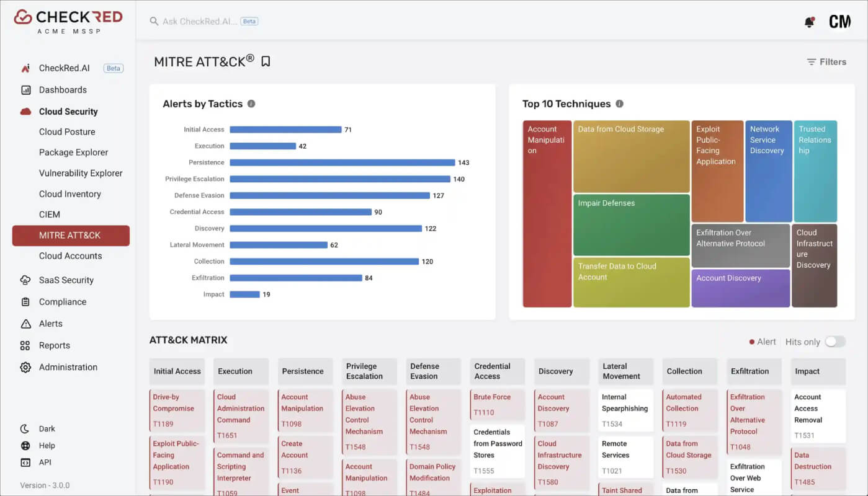Open Drive-by Compromise T1189 card

(x=177, y=410)
